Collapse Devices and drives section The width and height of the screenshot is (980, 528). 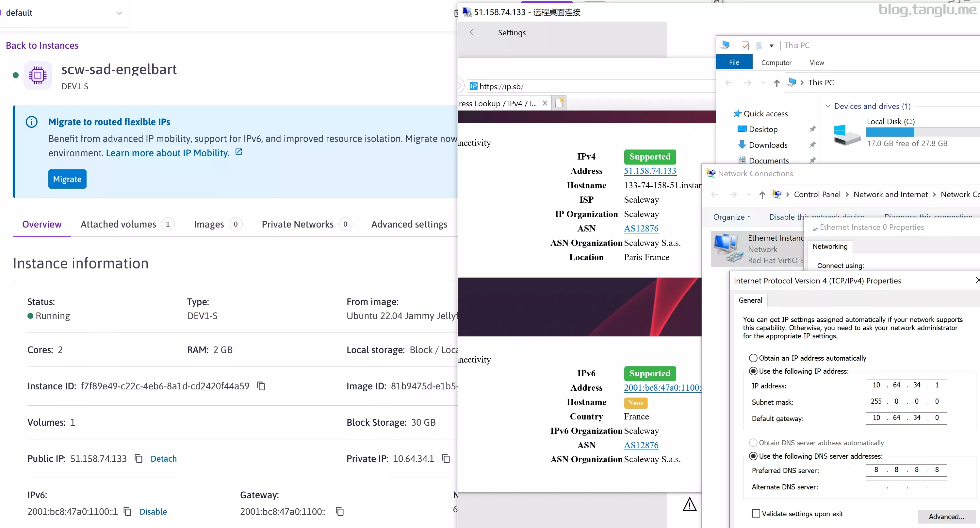(x=828, y=106)
